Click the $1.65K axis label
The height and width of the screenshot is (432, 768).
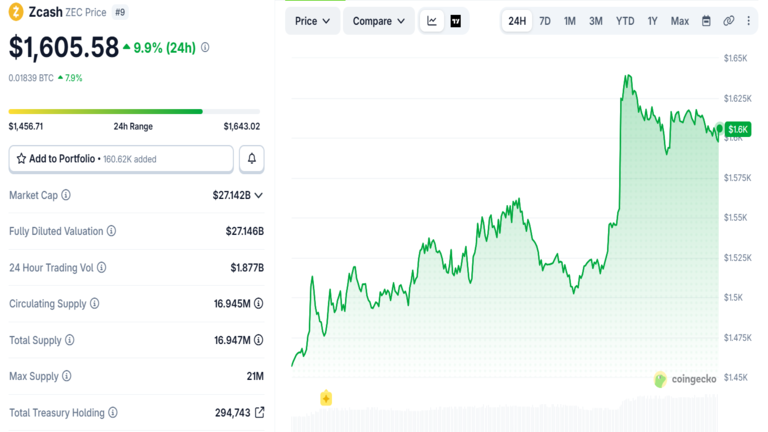(736, 58)
